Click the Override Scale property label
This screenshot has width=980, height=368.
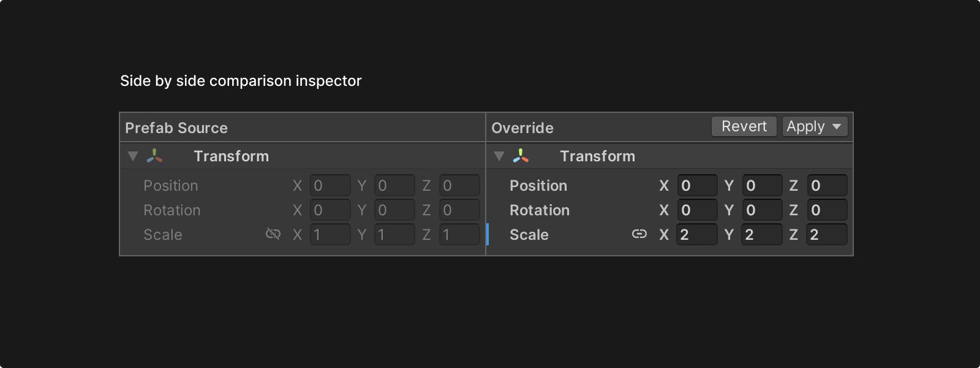click(x=529, y=235)
